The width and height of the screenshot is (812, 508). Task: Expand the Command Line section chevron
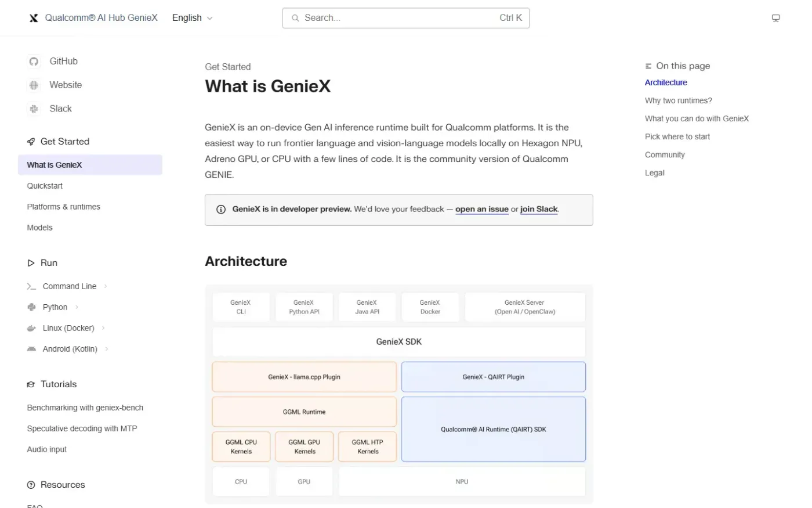point(106,286)
